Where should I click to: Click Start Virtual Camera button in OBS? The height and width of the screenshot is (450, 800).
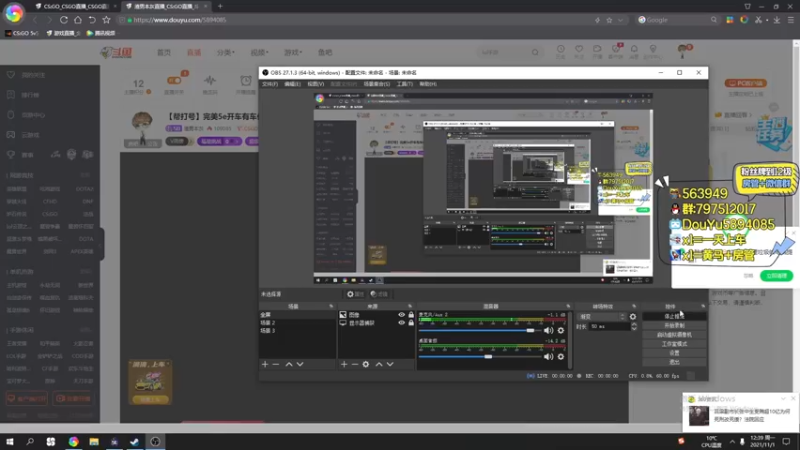click(x=674, y=335)
